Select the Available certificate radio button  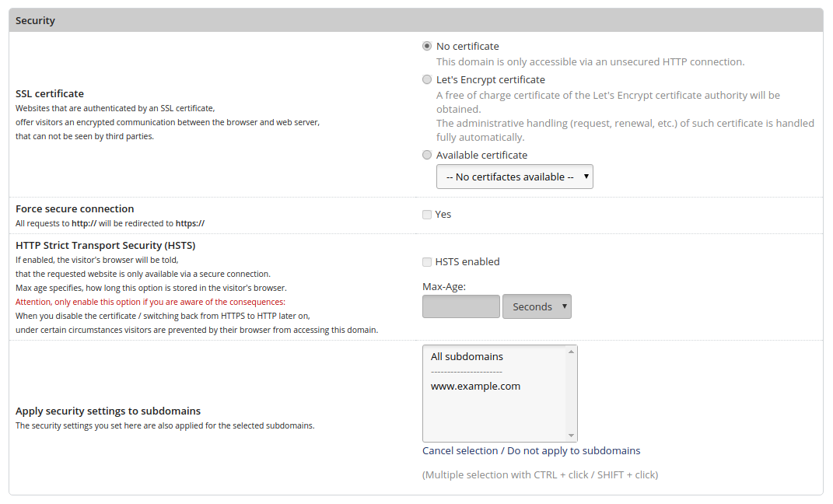point(426,155)
